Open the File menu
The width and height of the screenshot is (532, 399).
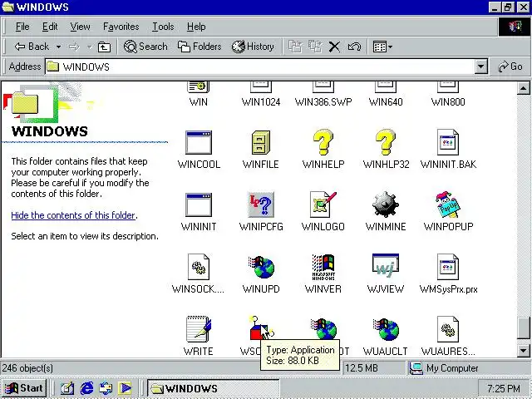coord(22,27)
